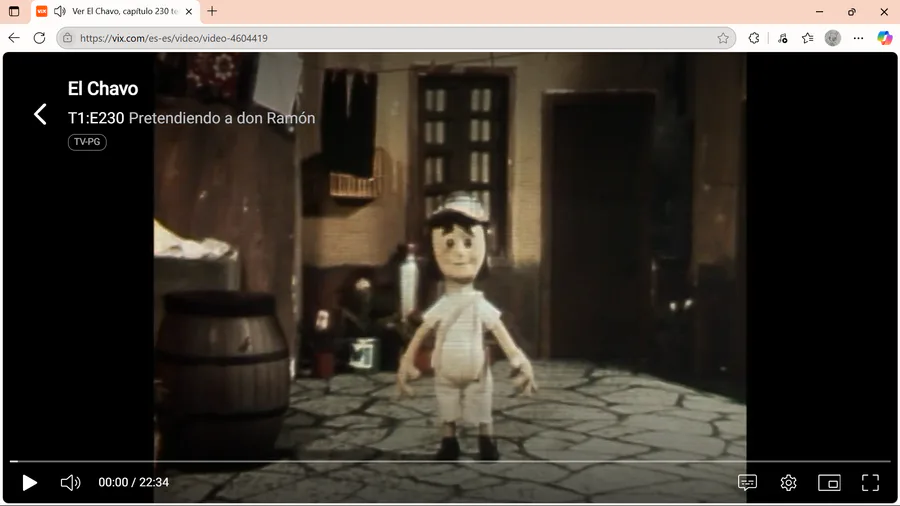
Task: Minimize the browser window
Action: coord(819,11)
